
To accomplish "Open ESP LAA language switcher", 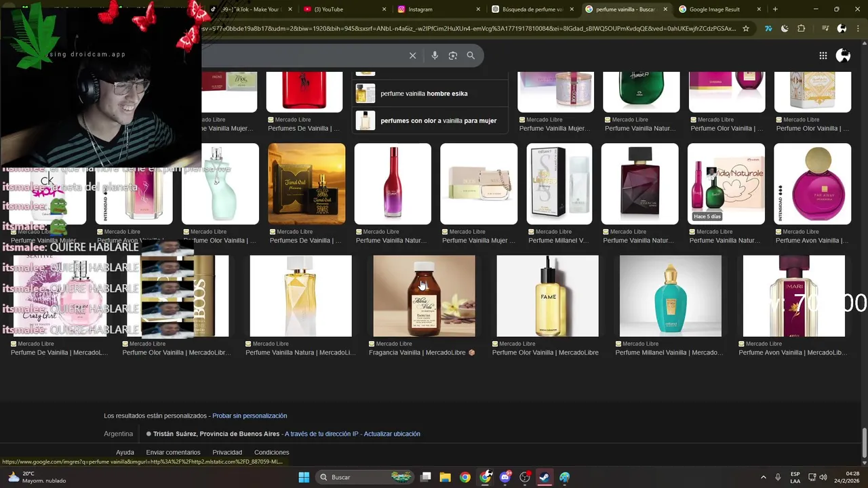I will click(795, 477).
